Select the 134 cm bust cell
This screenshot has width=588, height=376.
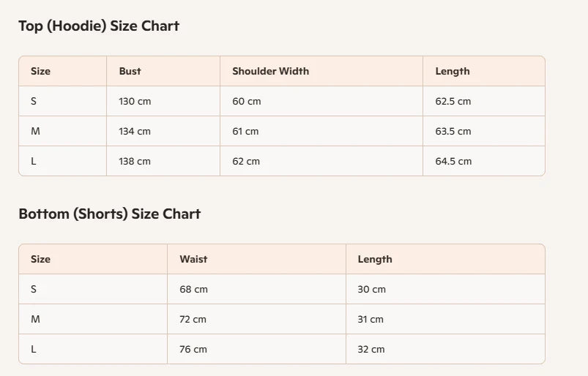[135, 132]
